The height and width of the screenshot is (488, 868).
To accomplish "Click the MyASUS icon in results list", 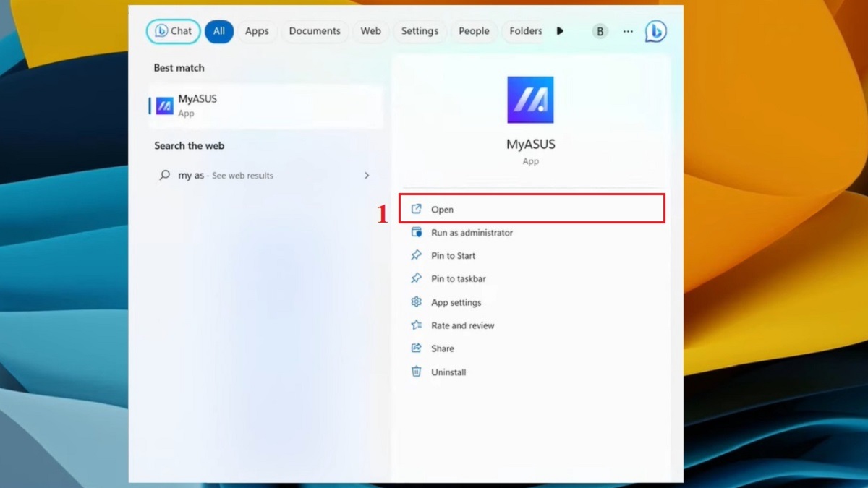I will click(x=165, y=106).
